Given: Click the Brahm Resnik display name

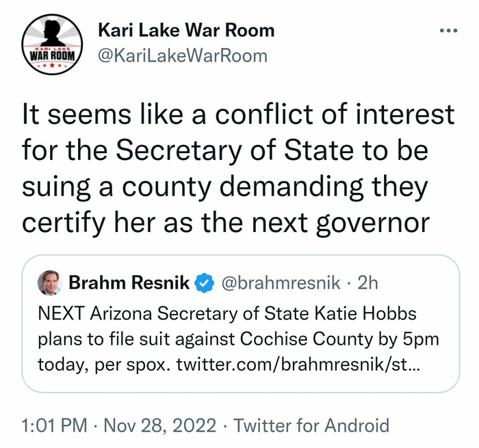Looking at the screenshot, I should click(x=129, y=281).
